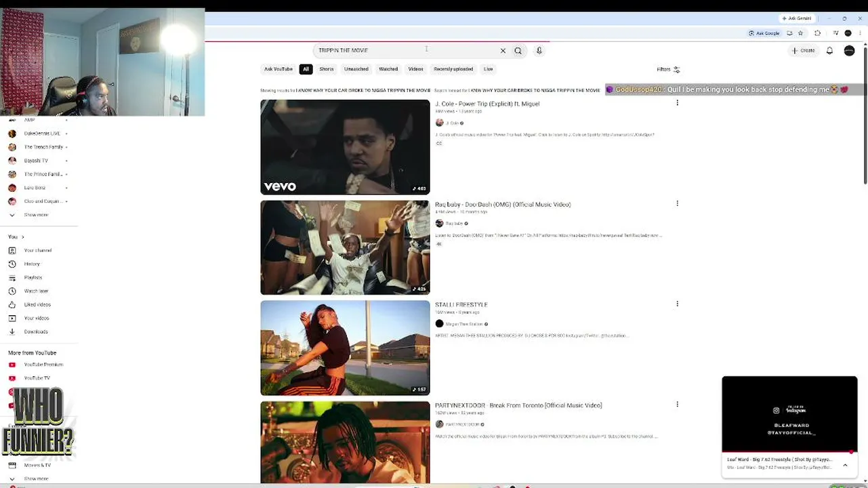868x488 pixels.
Task: Visit the J. Cole channel avatar
Action: [x=439, y=123]
